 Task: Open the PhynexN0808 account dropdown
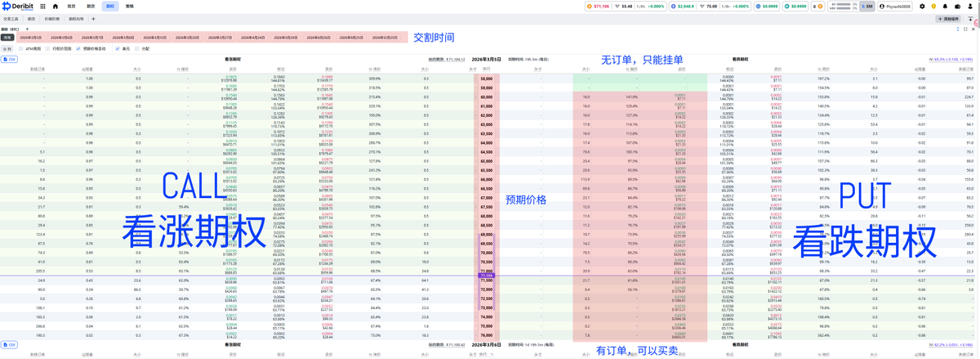point(896,6)
